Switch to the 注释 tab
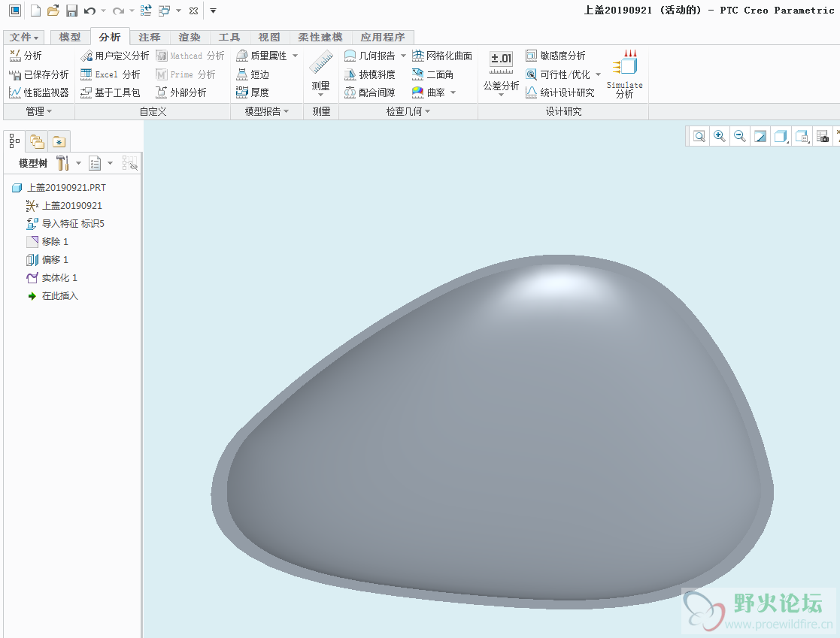 150,37
